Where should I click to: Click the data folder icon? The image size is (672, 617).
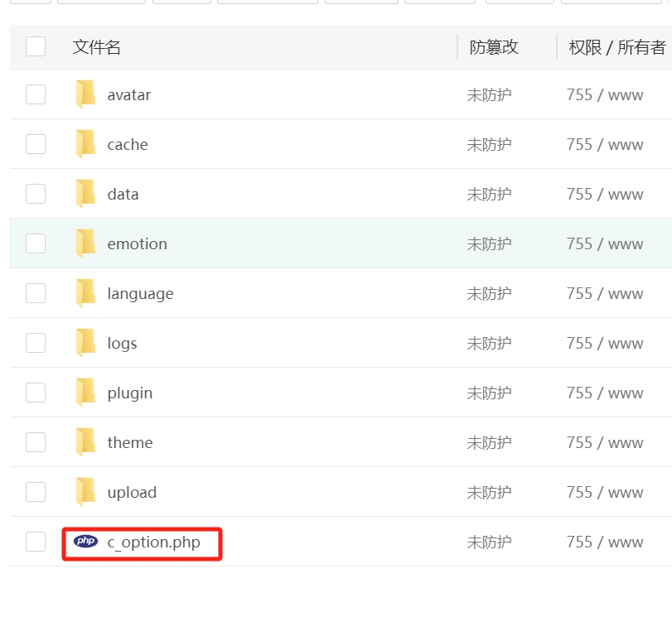[x=85, y=194]
